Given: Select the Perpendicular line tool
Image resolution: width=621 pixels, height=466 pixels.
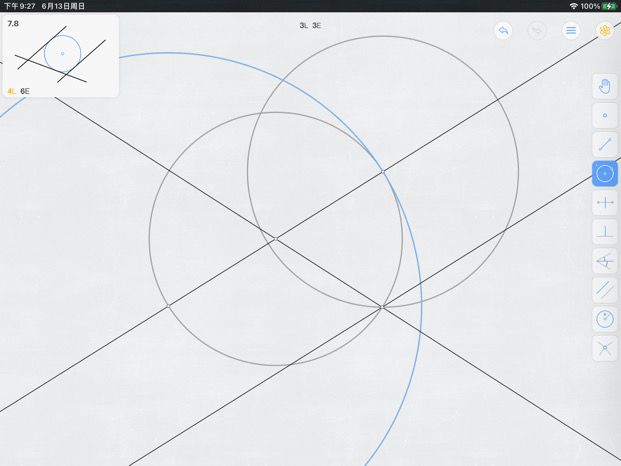Looking at the screenshot, I should click(605, 232).
